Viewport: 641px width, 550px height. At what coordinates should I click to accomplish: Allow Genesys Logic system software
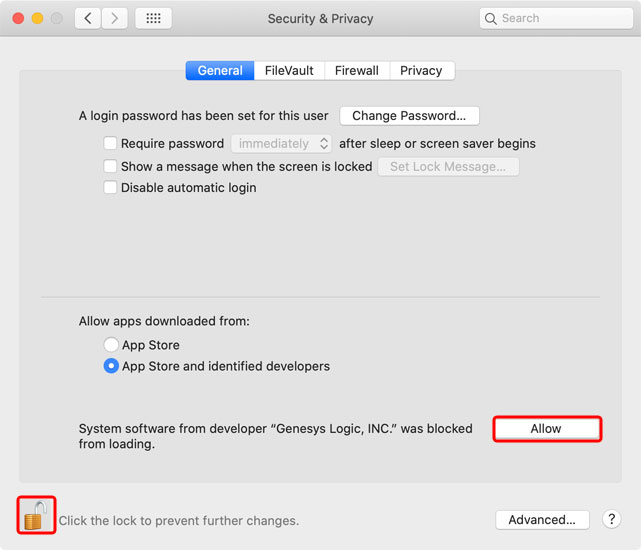click(546, 429)
